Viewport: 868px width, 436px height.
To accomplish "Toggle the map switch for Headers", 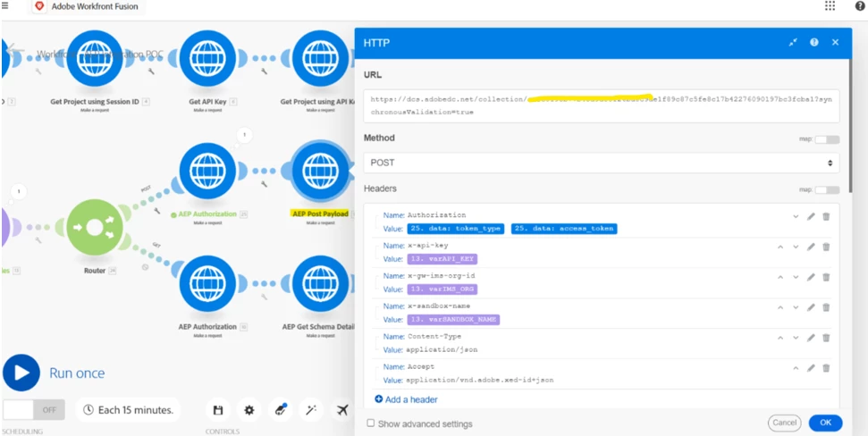I will click(x=827, y=189).
